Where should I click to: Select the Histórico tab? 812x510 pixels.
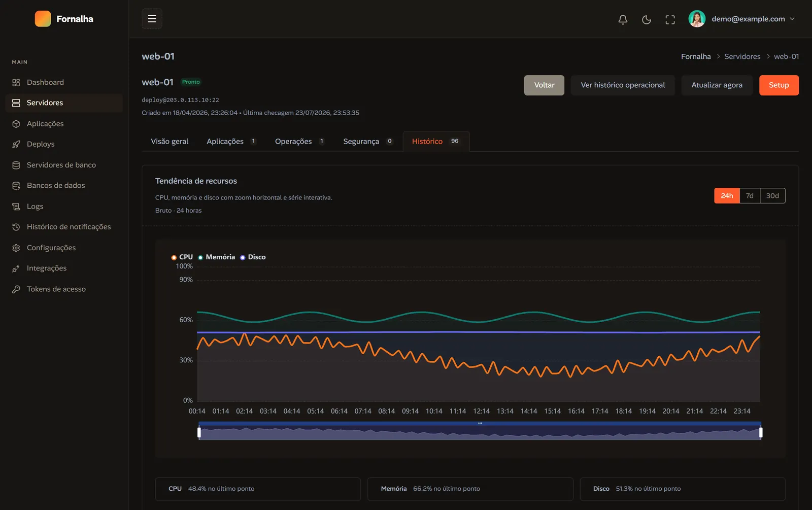(x=436, y=142)
